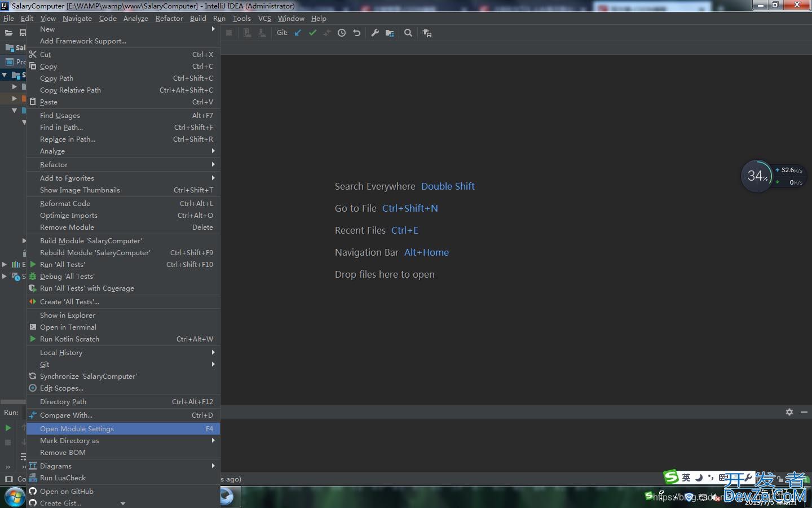
Task: Click the green rerun arrow in Run panel
Action: [8, 428]
